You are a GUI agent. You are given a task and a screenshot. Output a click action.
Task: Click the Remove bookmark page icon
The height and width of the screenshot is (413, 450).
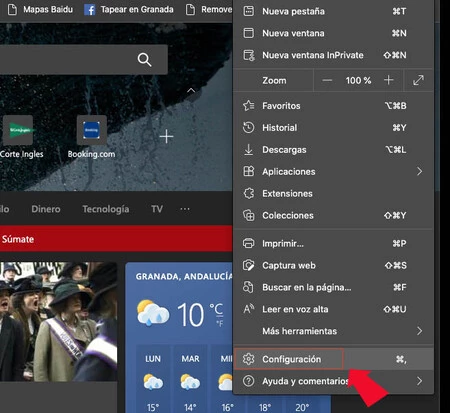[190, 10]
